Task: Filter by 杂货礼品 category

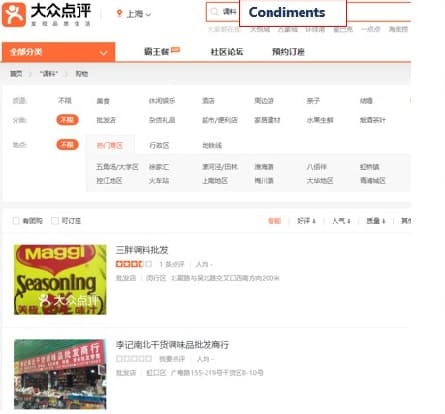Action: tap(162, 120)
